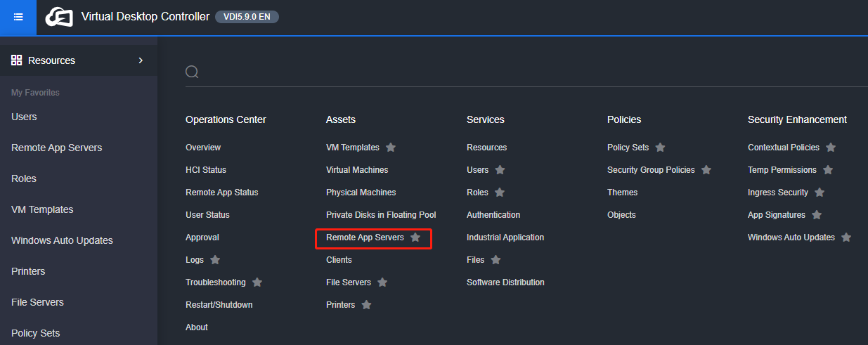Expand the Resources chevron arrow

[141, 60]
